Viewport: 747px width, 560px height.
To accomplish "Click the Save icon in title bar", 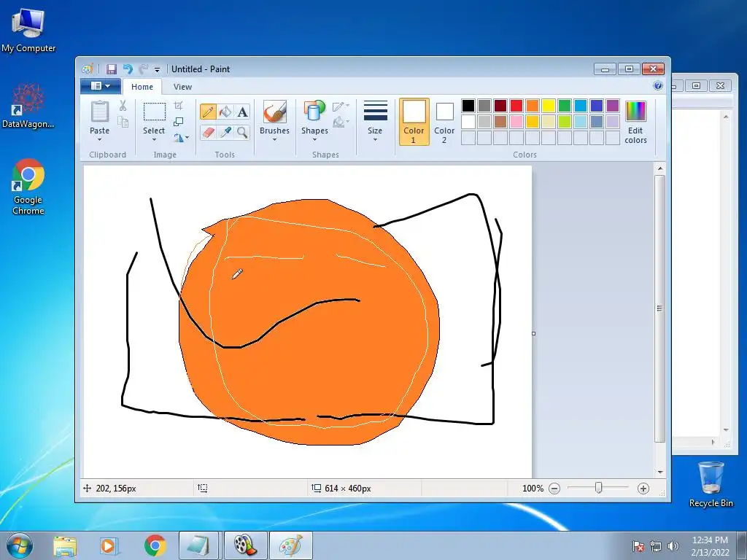I will (112, 69).
